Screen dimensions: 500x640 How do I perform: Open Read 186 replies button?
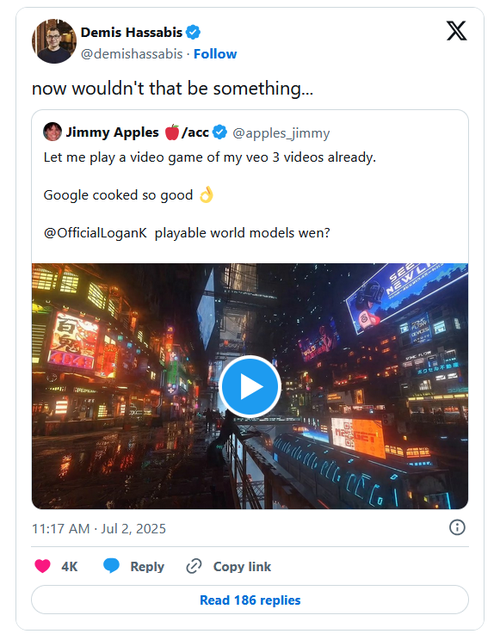click(250, 600)
